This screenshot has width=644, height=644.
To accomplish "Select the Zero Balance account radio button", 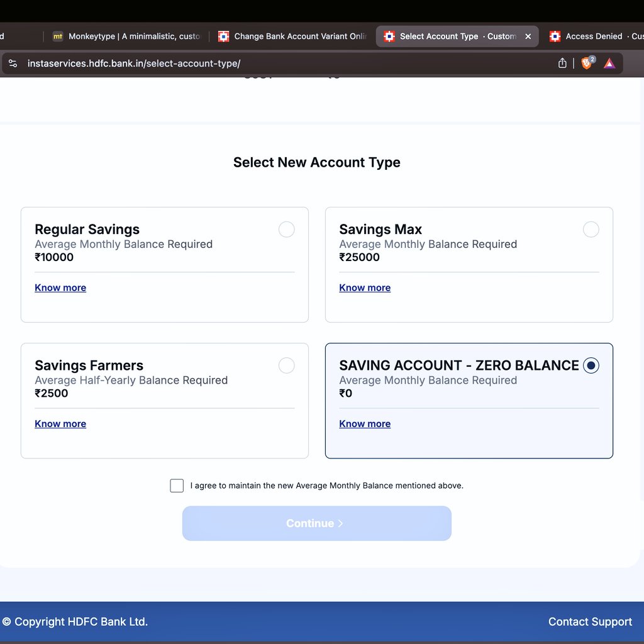I will coord(591,365).
